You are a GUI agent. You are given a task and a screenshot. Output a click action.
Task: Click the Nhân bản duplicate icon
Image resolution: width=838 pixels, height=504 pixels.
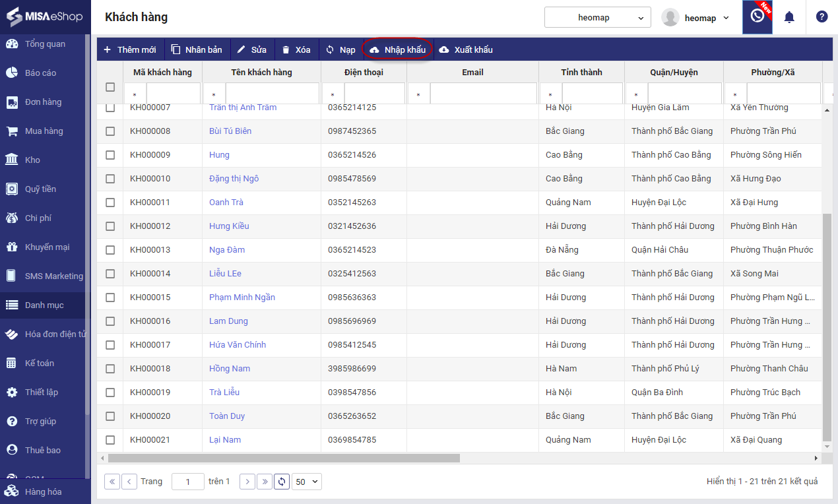point(176,49)
